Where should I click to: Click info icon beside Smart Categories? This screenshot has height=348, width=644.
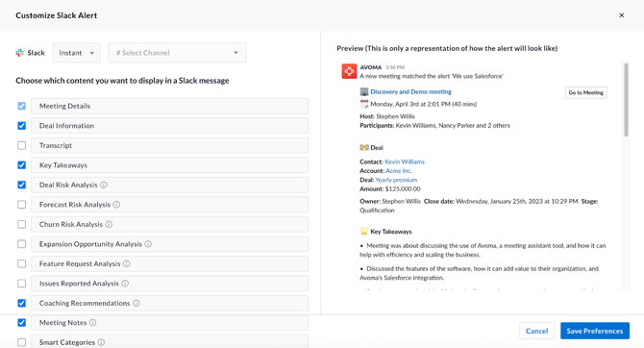coord(102,342)
